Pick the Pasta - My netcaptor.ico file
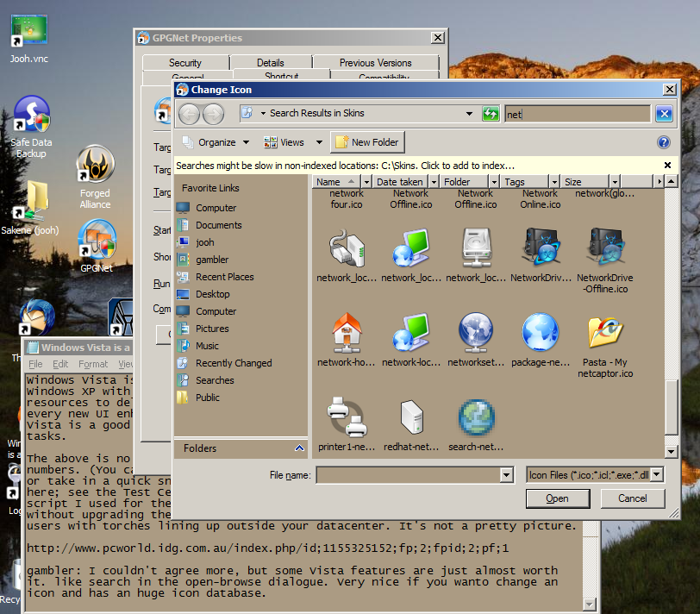700x614 pixels. [605, 346]
